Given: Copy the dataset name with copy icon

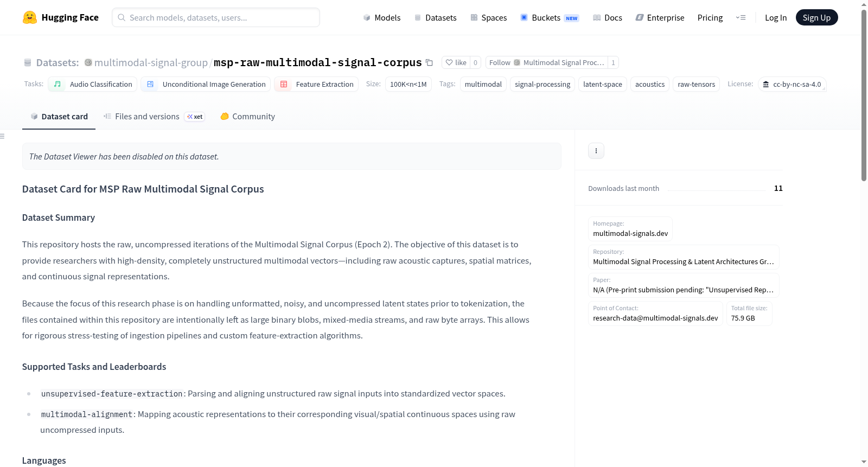Looking at the screenshot, I should pyautogui.click(x=429, y=62).
